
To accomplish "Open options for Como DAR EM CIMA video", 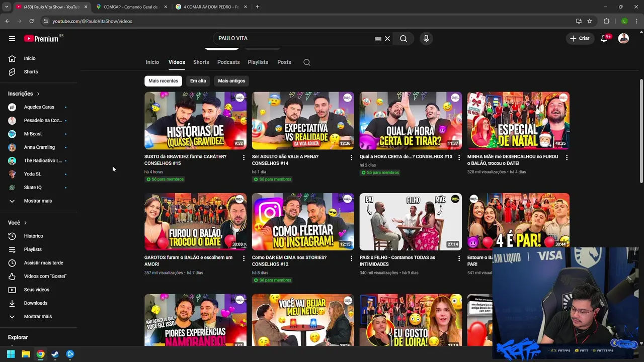I will [351, 258].
